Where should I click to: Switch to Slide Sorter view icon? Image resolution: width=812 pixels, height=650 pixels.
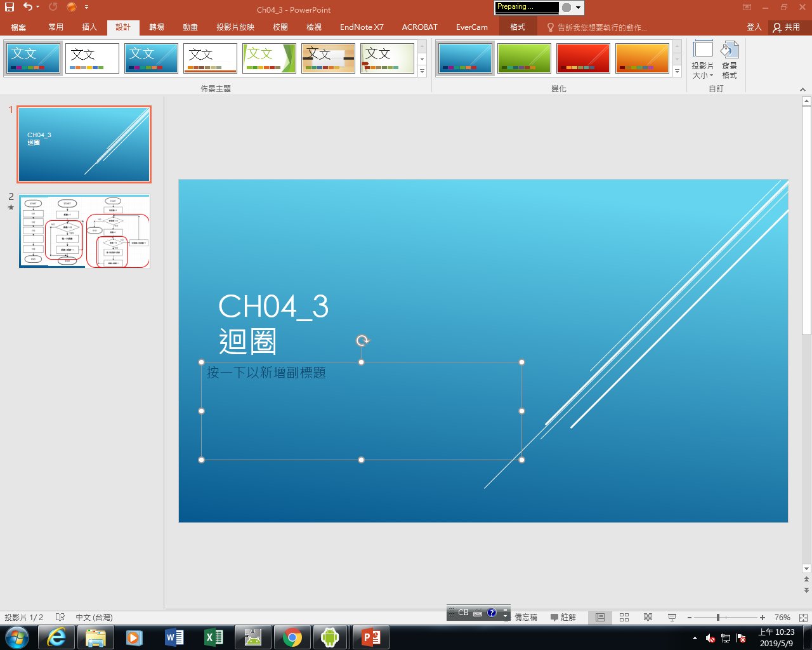click(x=624, y=617)
